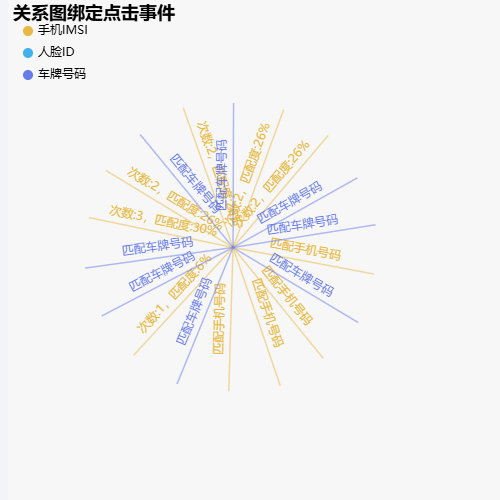Click the nearly horizontal 匹配车牌号码 label left of center

157,246
